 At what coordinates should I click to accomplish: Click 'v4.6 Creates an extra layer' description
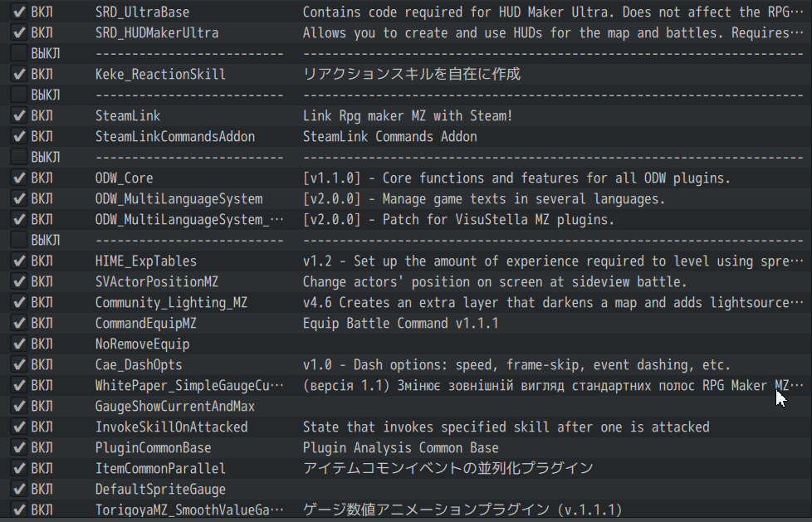coord(553,302)
